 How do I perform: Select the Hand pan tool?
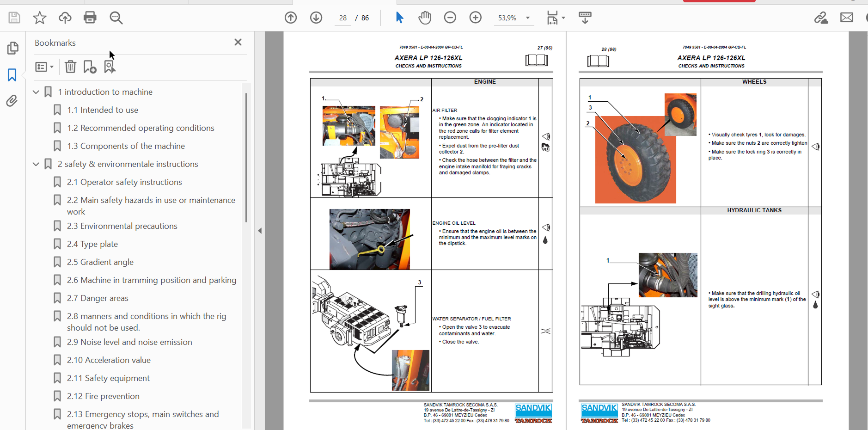(424, 18)
